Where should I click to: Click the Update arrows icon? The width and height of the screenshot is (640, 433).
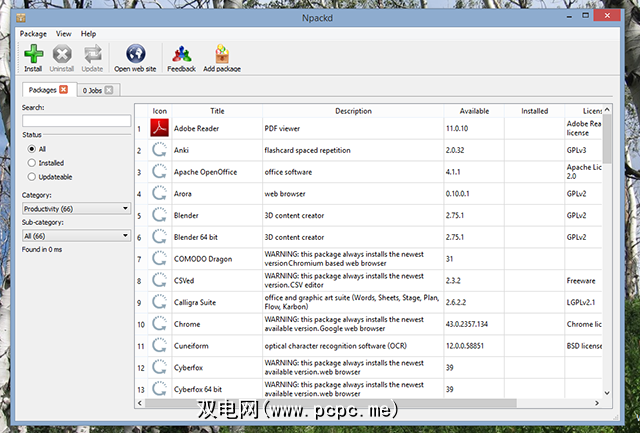(93, 53)
